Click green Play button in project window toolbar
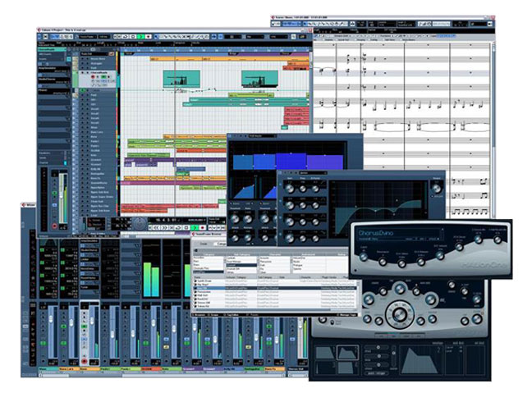 pos(140,37)
